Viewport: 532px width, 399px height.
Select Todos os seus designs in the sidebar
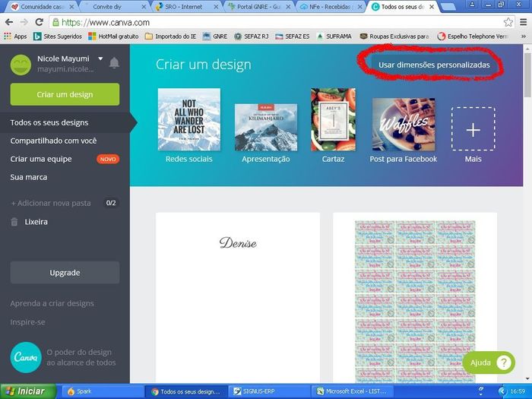(65, 122)
